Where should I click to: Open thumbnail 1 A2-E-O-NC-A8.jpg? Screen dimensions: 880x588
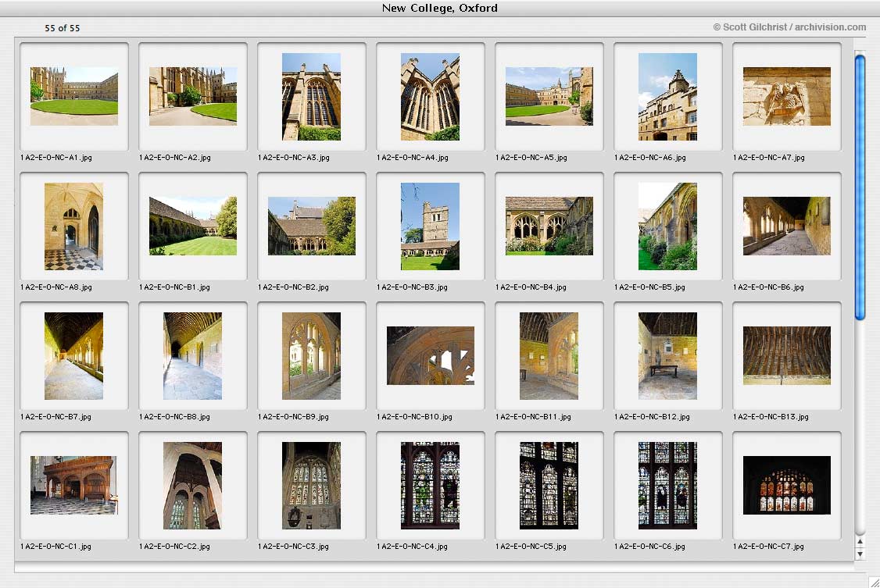tap(74, 226)
